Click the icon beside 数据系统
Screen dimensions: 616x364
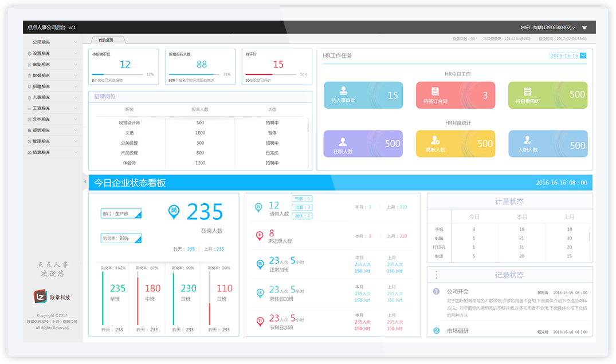click(x=29, y=76)
